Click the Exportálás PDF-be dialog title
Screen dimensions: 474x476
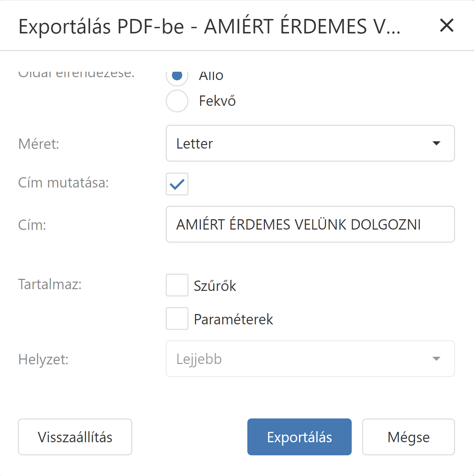[209, 26]
